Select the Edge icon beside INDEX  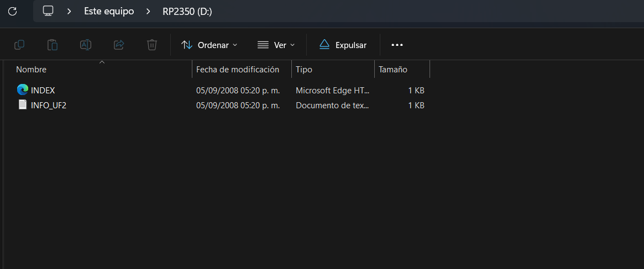pyautogui.click(x=23, y=90)
